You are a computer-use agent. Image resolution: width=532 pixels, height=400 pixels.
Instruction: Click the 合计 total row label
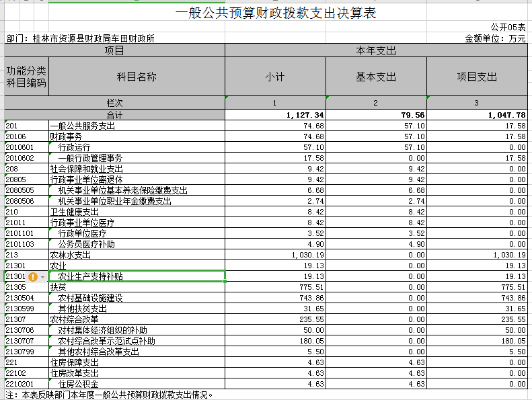(x=114, y=115)
